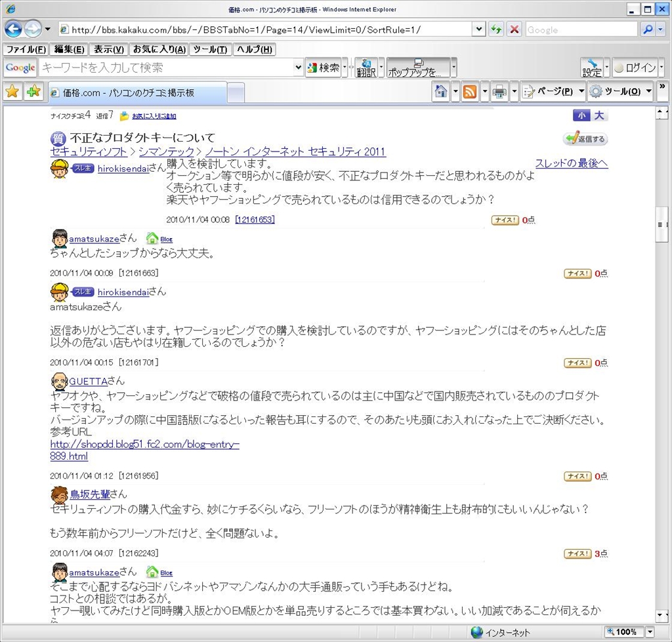The image size is (672, 642).
Task: Open shopdd.blog51.fc2.com reference URL link
Action: 144,450
